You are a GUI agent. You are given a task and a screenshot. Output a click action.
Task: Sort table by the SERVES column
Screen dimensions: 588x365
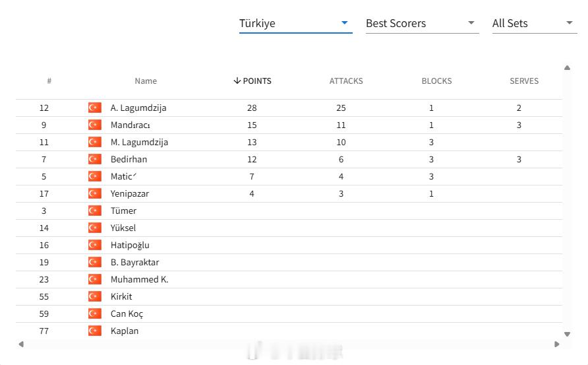524,81
